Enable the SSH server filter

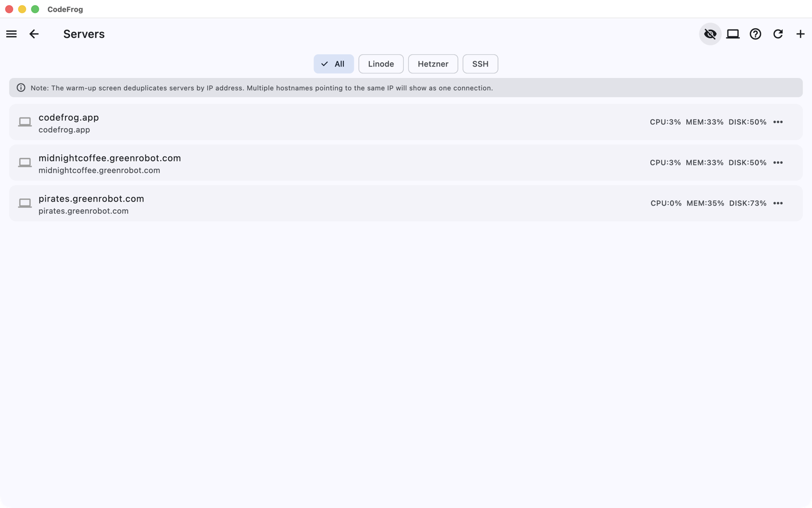click(480, 64)
